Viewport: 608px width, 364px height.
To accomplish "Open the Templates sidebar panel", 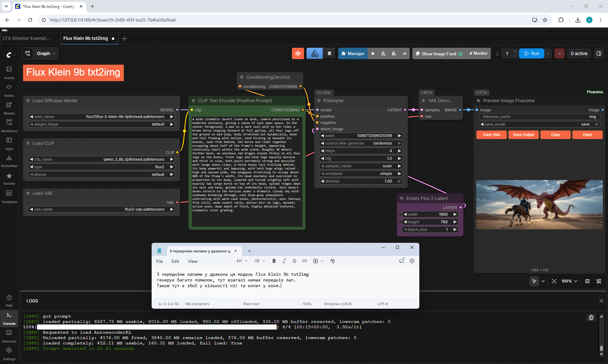I will click(9, 196).
